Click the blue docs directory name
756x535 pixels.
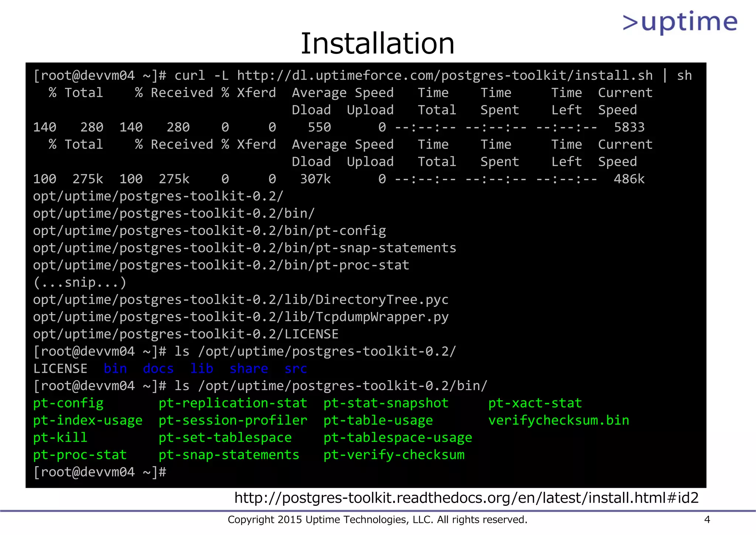[158, 368]
